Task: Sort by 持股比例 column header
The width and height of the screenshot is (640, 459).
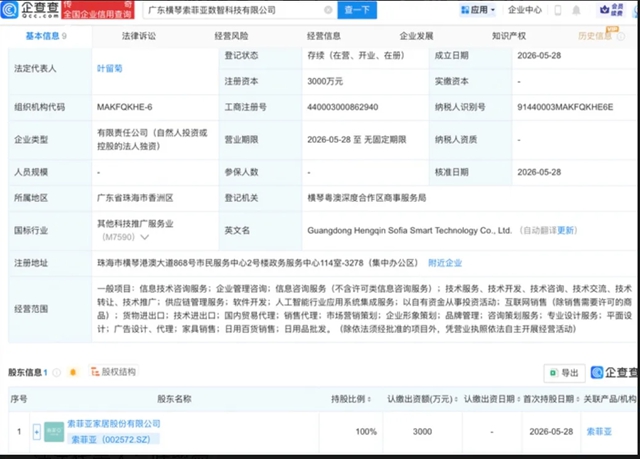Action: coord(351,399)
